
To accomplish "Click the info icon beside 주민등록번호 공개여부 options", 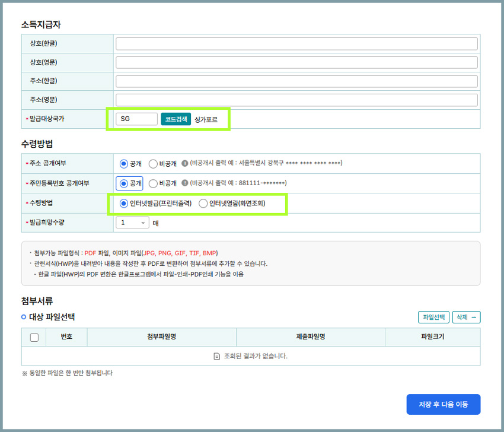I will [185, 183].
